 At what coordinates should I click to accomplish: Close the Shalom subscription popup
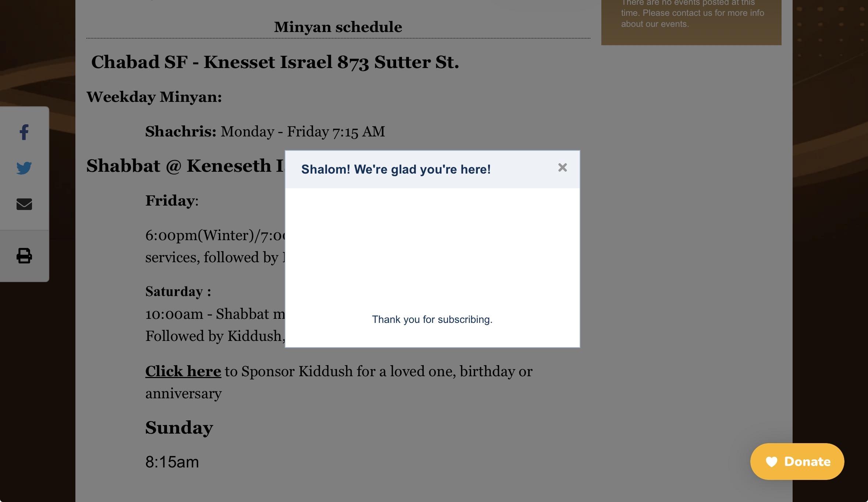pos(562,168)
